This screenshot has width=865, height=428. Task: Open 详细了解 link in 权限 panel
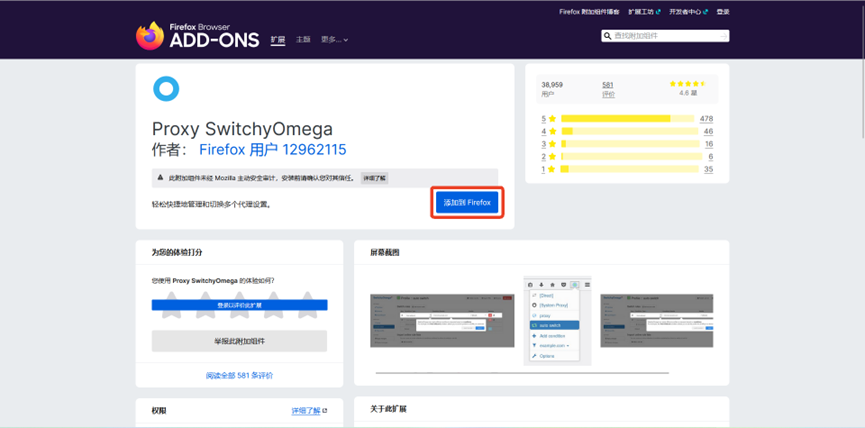(306, 411)
